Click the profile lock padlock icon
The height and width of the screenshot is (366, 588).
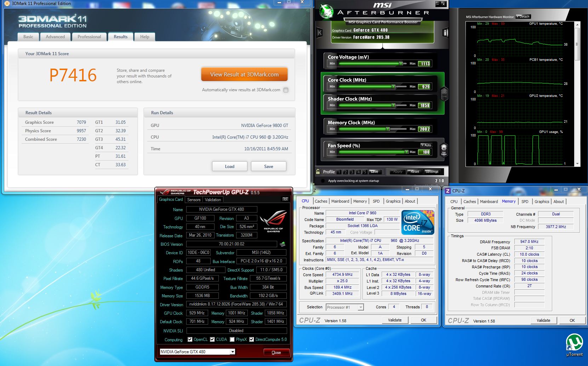pos(318,172)
